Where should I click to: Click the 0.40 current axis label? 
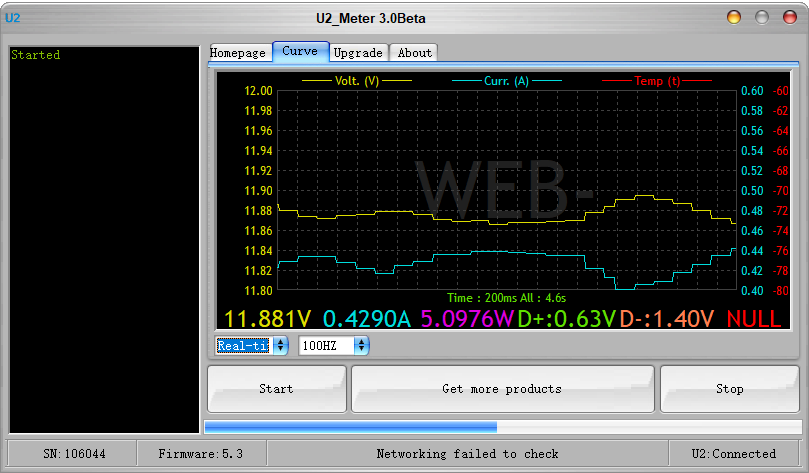(x=752, y=291)
